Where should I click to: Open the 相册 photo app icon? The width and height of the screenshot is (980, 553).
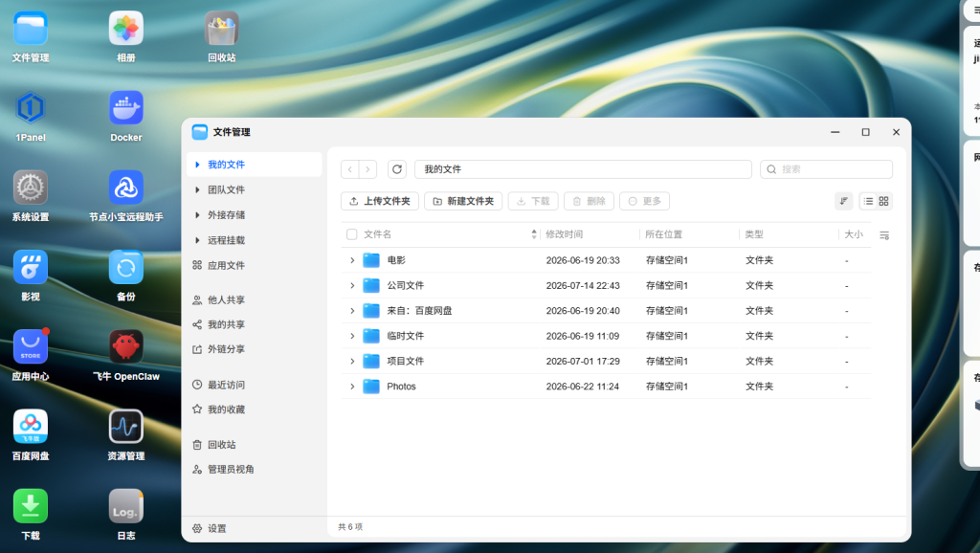[x=125, y=28]
